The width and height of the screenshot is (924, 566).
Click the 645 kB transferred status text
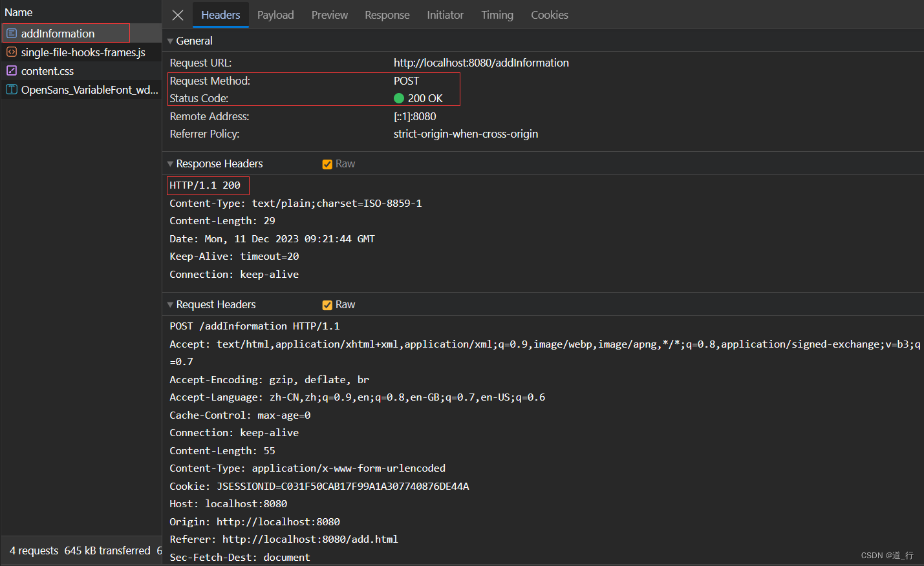point(107,550)
